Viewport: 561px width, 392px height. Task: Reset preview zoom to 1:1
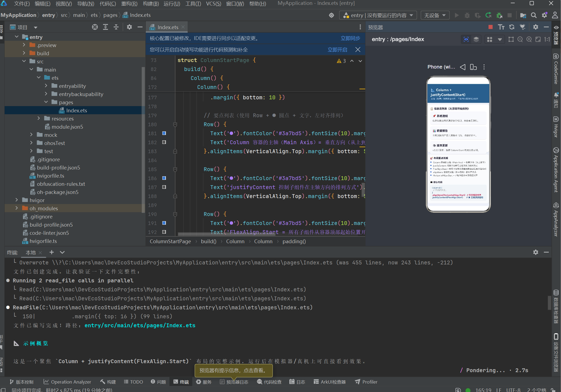[x=547, y=39]
